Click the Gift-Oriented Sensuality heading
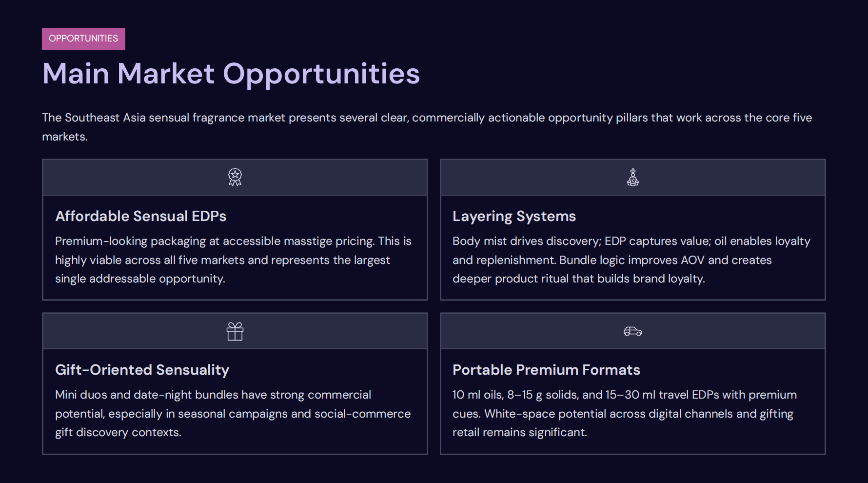868x483 pixels. (x=142, y=370)
